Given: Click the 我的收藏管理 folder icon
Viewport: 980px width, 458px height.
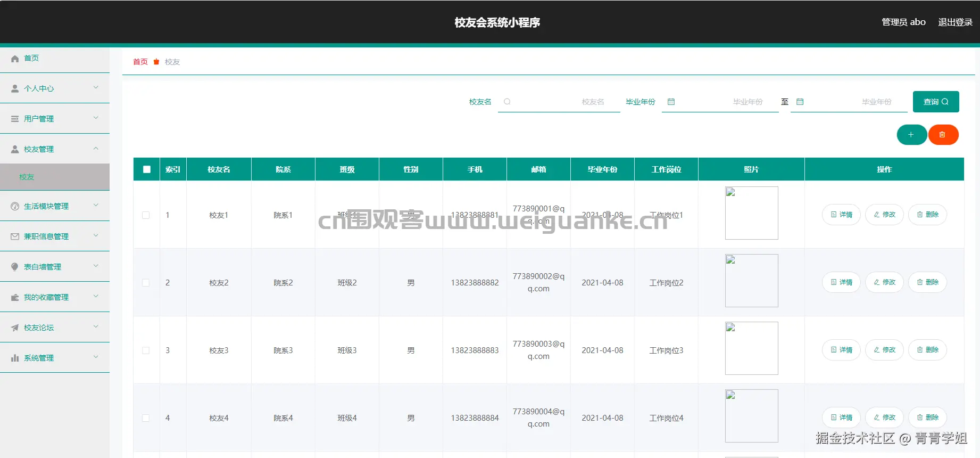Looking at the screenshot, I should click(15, 298).
